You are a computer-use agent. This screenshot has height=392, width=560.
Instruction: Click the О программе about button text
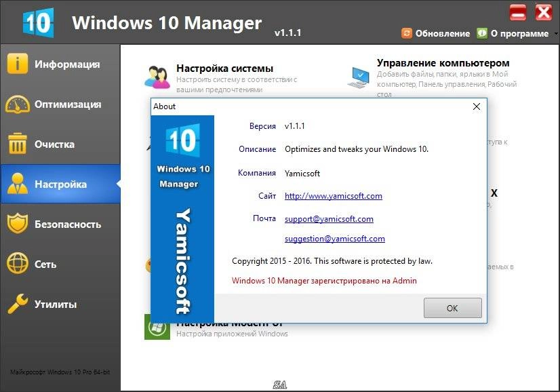coord(519,33)
